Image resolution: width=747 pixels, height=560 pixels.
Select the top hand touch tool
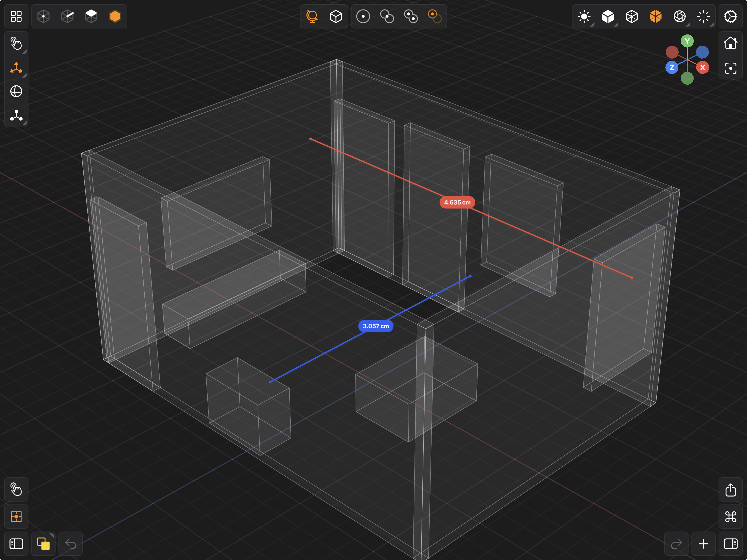click(16, 43)
